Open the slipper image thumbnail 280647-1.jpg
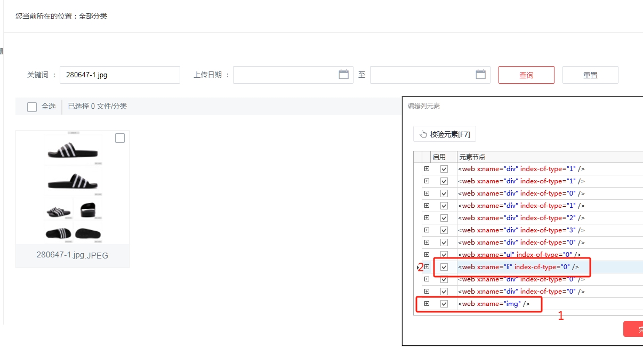This screenshot has width=643, height=364. pos(73,187)
